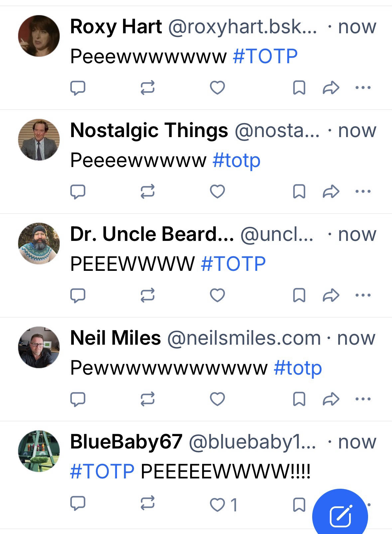Bookmark Nostalgic Things' post
Viewport: 392px width, 534px height.
click(x=299, y=192)
